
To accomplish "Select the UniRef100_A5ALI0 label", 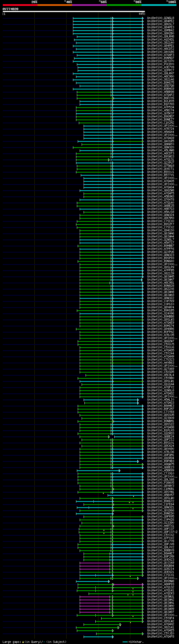I will click(x=161, y=400).
